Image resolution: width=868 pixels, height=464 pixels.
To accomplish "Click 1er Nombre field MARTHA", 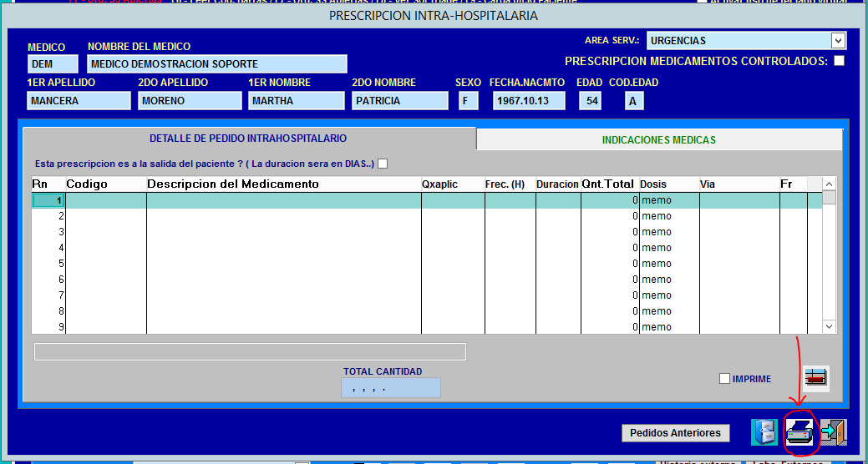I will click(x=297, y=101).
